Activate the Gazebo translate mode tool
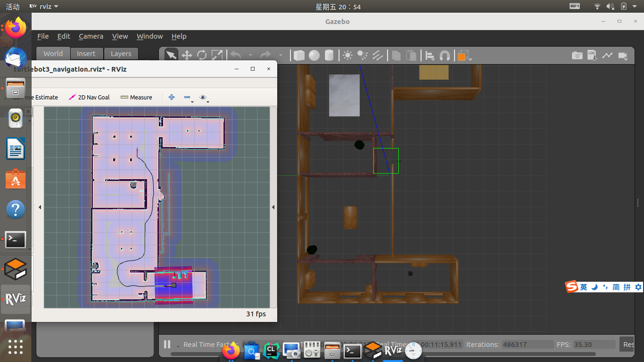The image size is (644, 362). [187, 55]
